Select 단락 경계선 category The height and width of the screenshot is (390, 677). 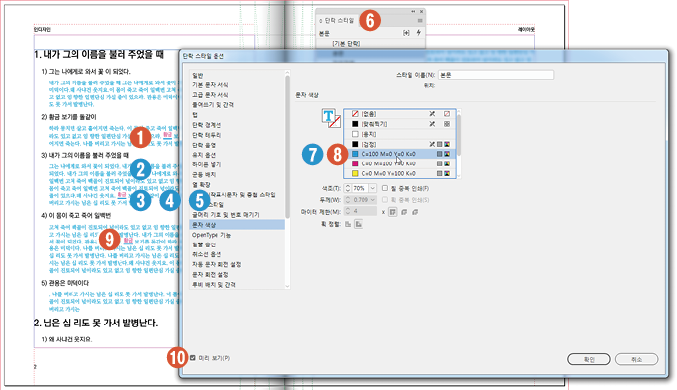pos(206,125)
